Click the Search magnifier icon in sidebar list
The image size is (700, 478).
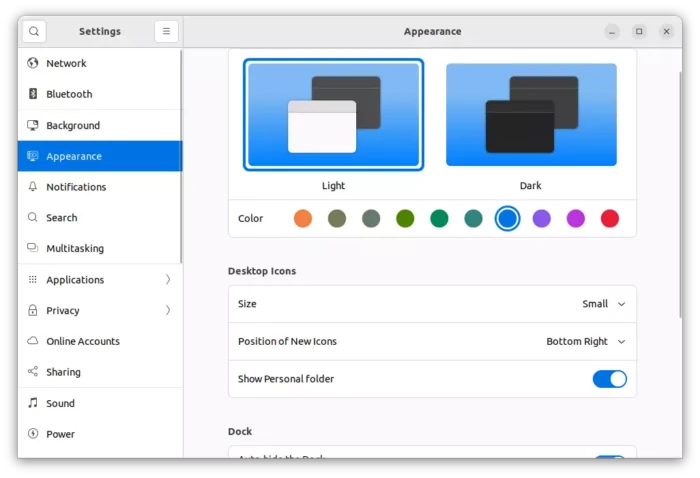point(33,217)
